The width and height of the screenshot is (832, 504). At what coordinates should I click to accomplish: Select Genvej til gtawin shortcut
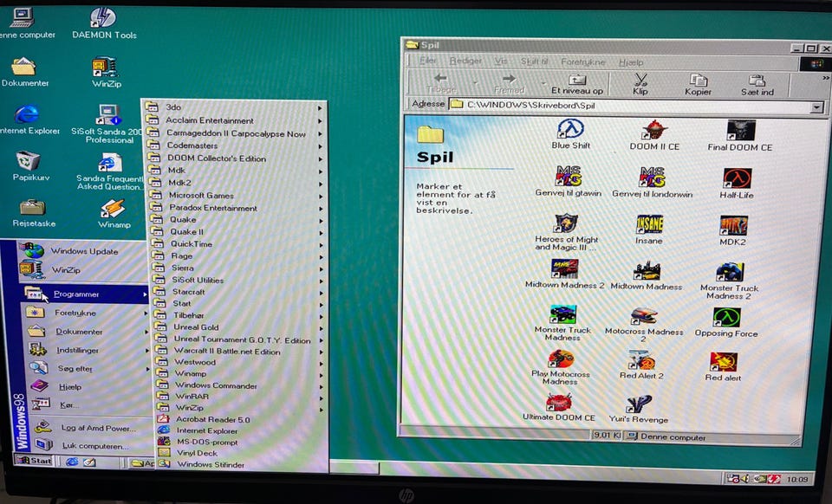point(569,181)
